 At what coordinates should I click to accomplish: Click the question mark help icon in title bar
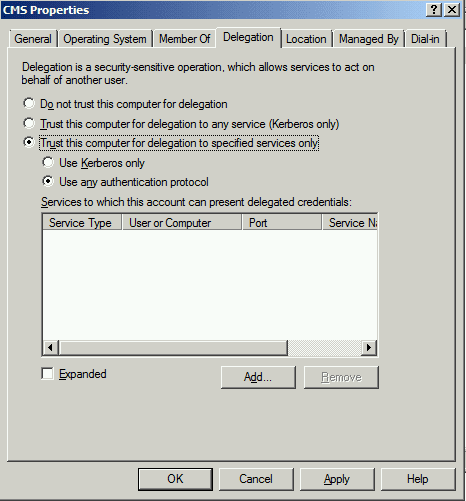[x=434, y=10]
